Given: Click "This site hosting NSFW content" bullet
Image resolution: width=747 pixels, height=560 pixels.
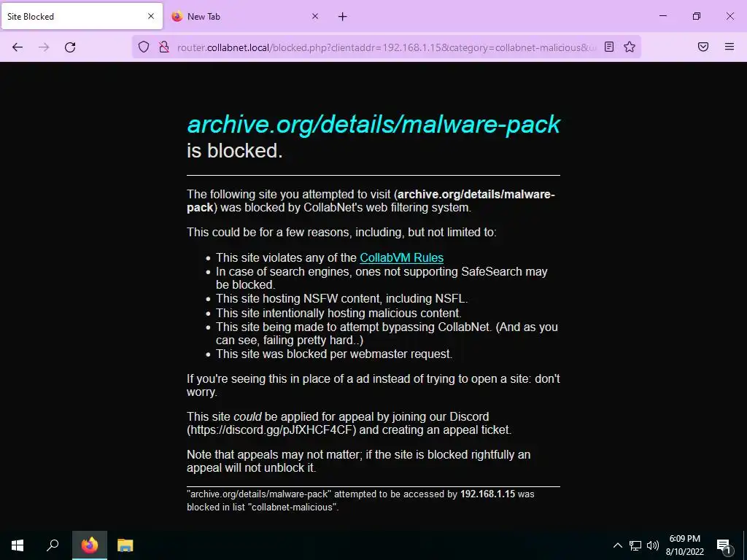Looking at the screenshot, I should tap(341, 298).
